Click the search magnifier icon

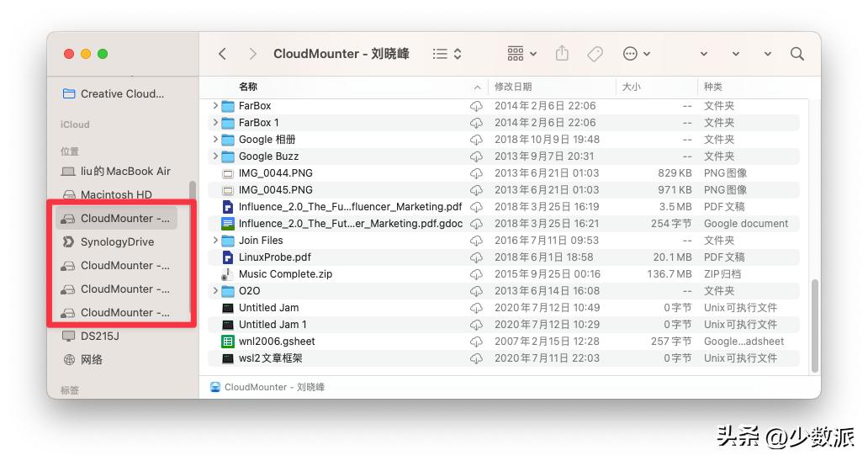tap(797, 54)
